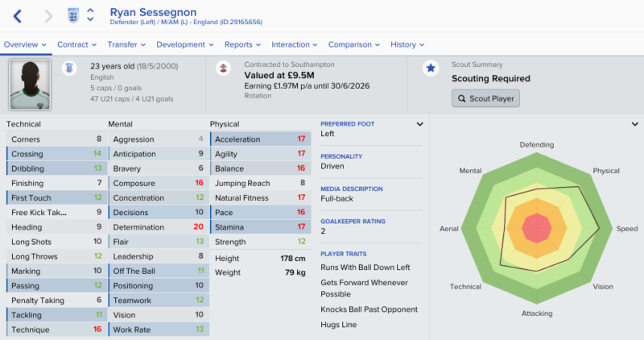Click the England nationality badge near age
The height and width of the screenshot is (340, 644).
click(x=69, y=68)
